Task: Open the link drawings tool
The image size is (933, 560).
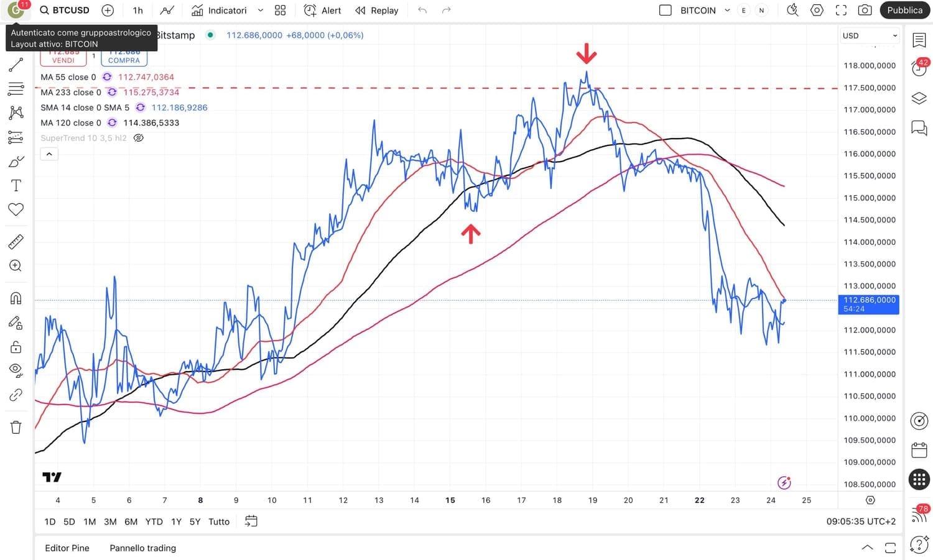Action: coord(16,395)
